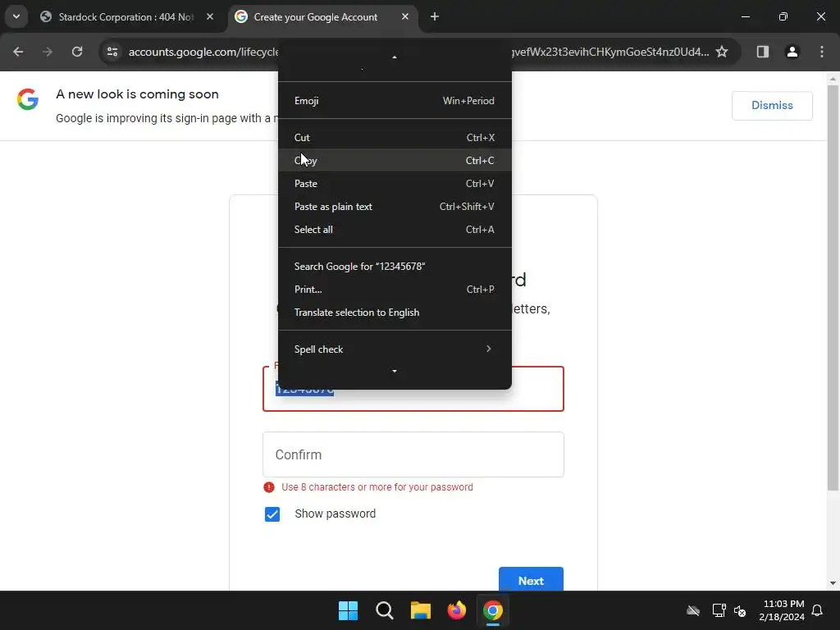The height and width of the screenshot is (630, 840).
Task: Open the network status tray icon
Action: [719, 610]
